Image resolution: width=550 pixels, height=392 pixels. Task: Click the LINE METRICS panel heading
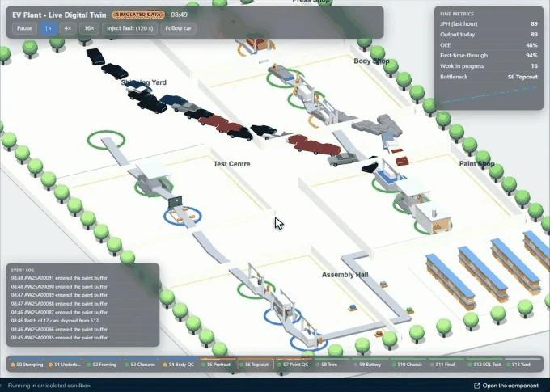(457, 14)
